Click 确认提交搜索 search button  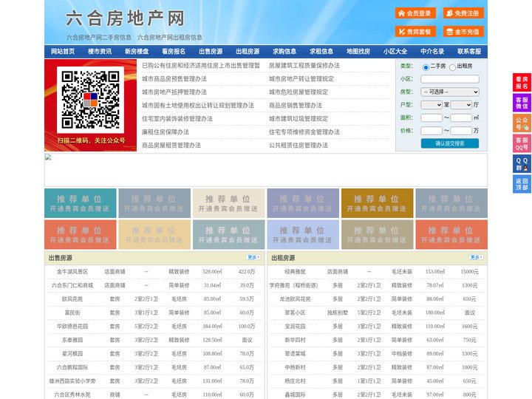coord(449,143)
